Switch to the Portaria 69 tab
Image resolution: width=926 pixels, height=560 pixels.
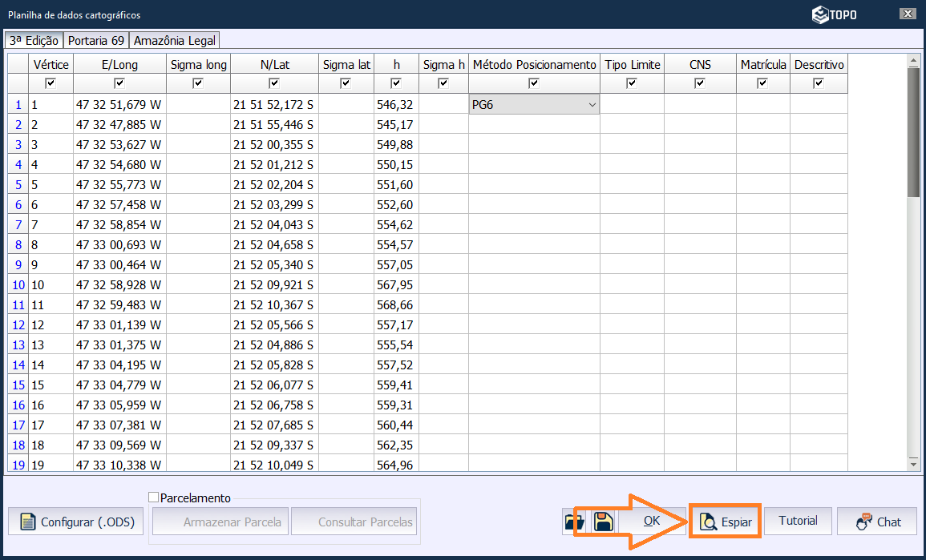[x=95, y=41]
